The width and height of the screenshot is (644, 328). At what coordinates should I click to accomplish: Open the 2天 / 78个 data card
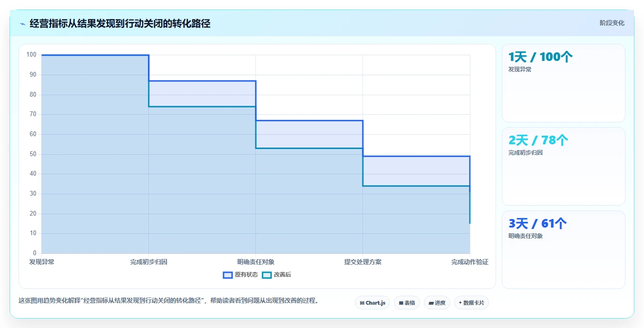[x=564, y=166]
